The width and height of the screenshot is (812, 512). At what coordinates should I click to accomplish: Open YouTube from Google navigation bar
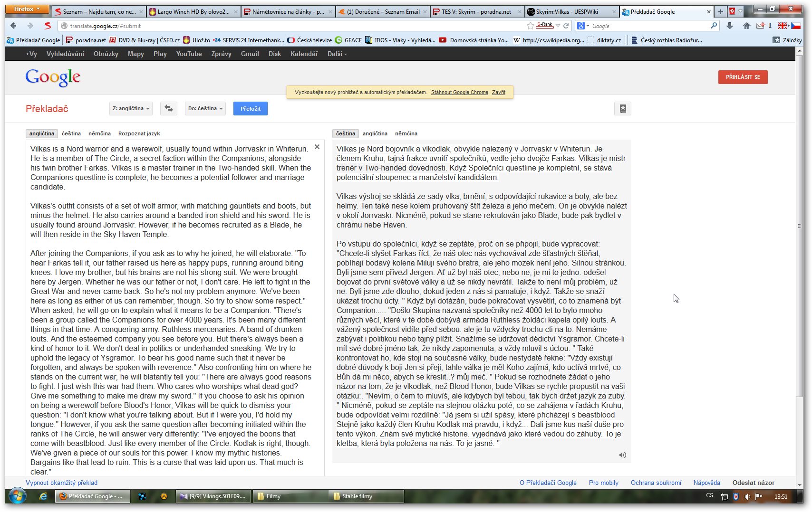(189, 54)
